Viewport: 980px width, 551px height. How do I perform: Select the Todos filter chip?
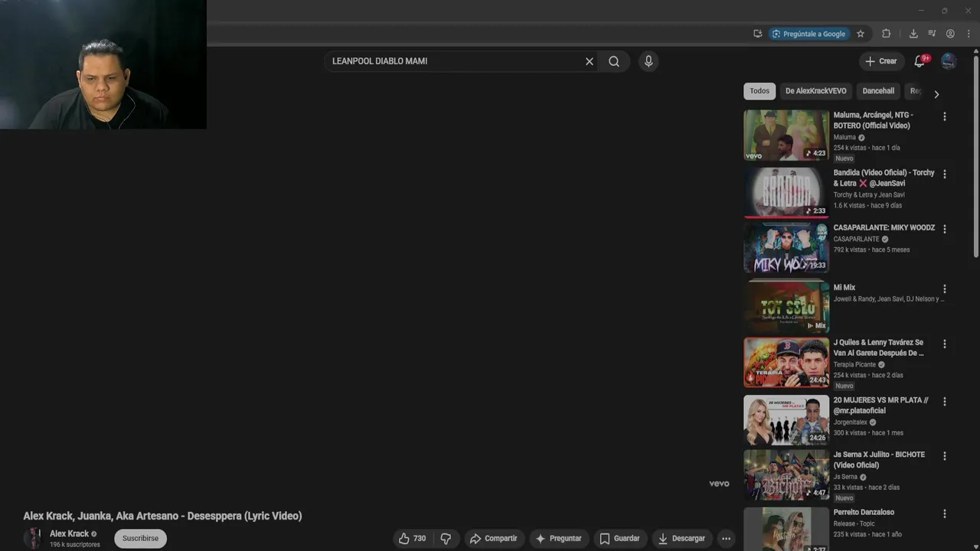(759, 91)
